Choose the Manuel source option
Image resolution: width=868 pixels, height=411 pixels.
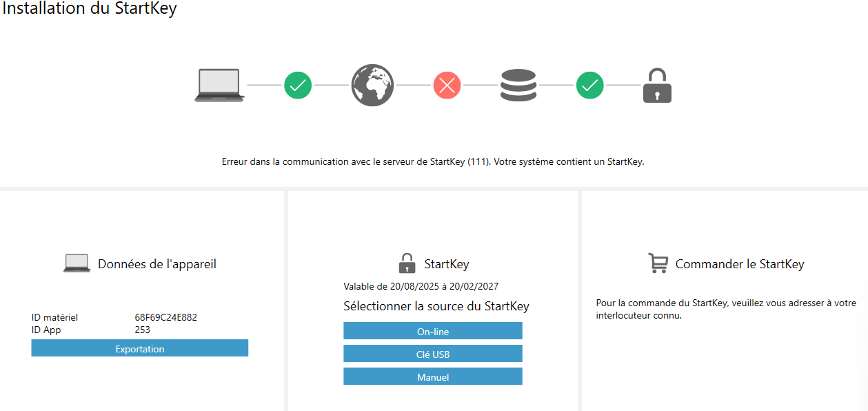(x=433, y=377)
